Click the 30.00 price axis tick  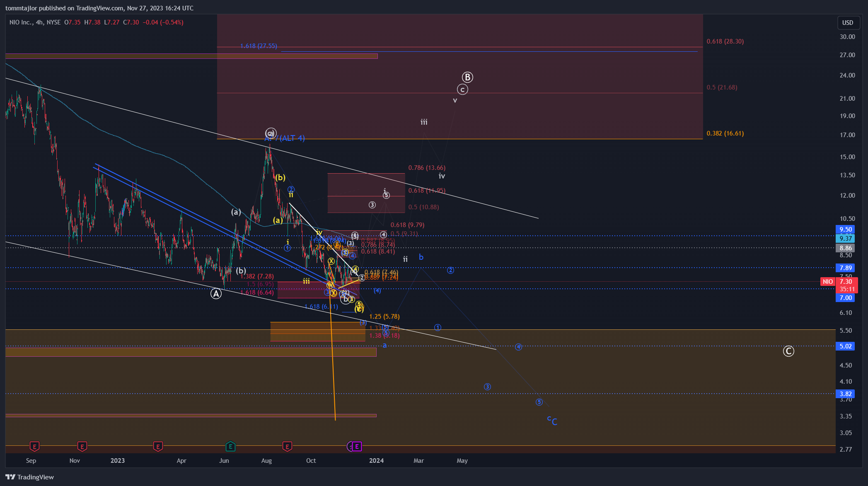pos(847,36)
